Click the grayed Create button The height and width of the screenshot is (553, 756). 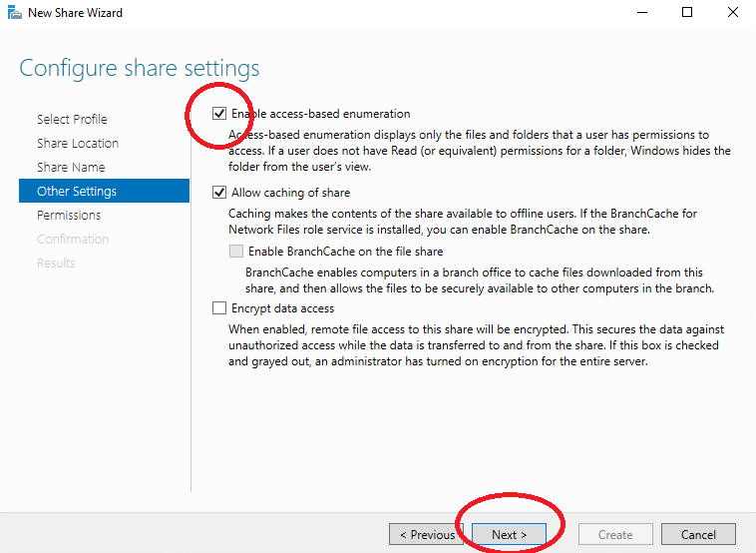pyautogui.click(x=615, y=534)
